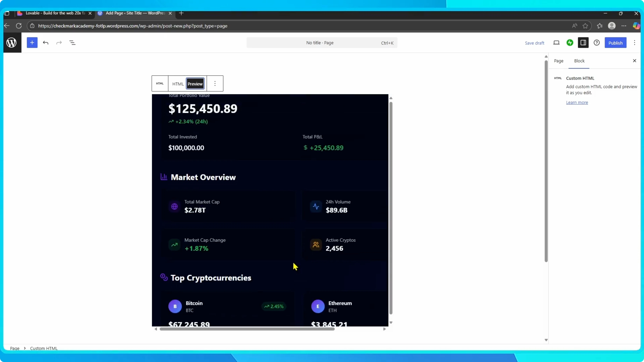Open the Copilot sidebar icon
Viewport: 644px width, 362px height.
click(636, 26)
